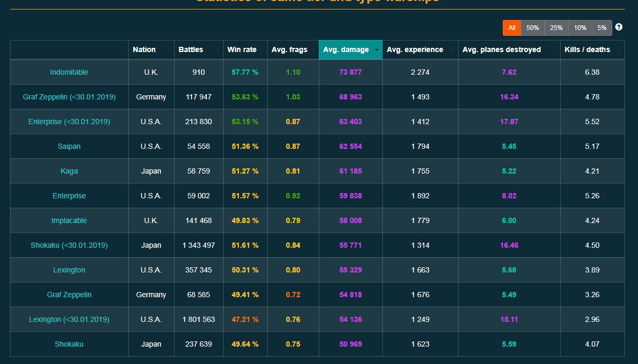Sort table by Battles column
The image size is (638, 364).
click(199, 50)
